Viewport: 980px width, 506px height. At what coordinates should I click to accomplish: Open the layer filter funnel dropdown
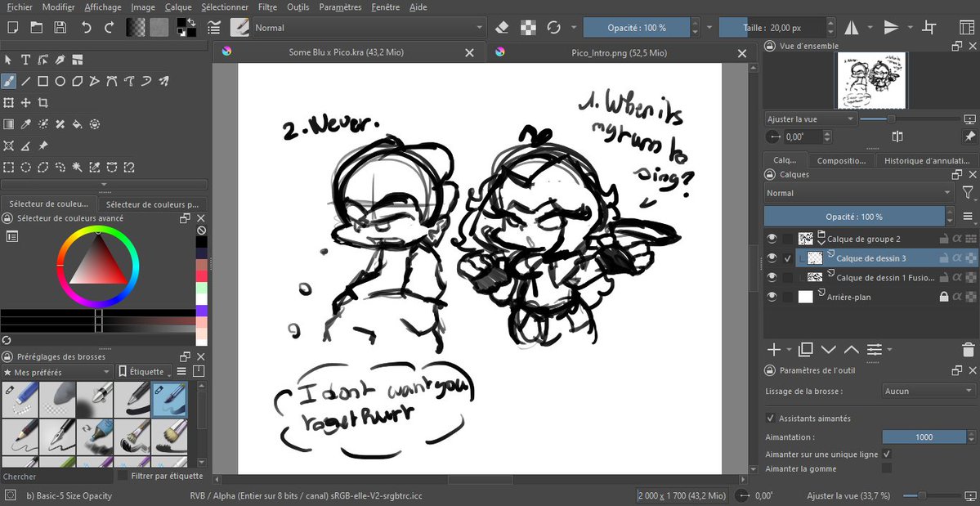coord(968,193)
